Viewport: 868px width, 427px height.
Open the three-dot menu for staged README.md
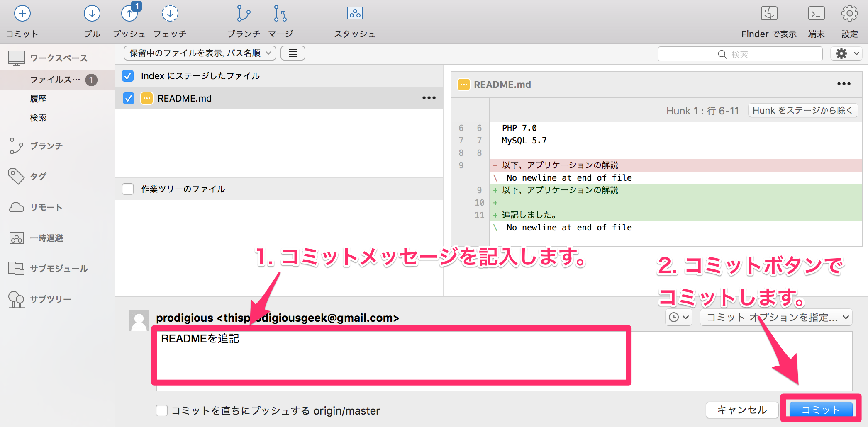tap(429, 98)
